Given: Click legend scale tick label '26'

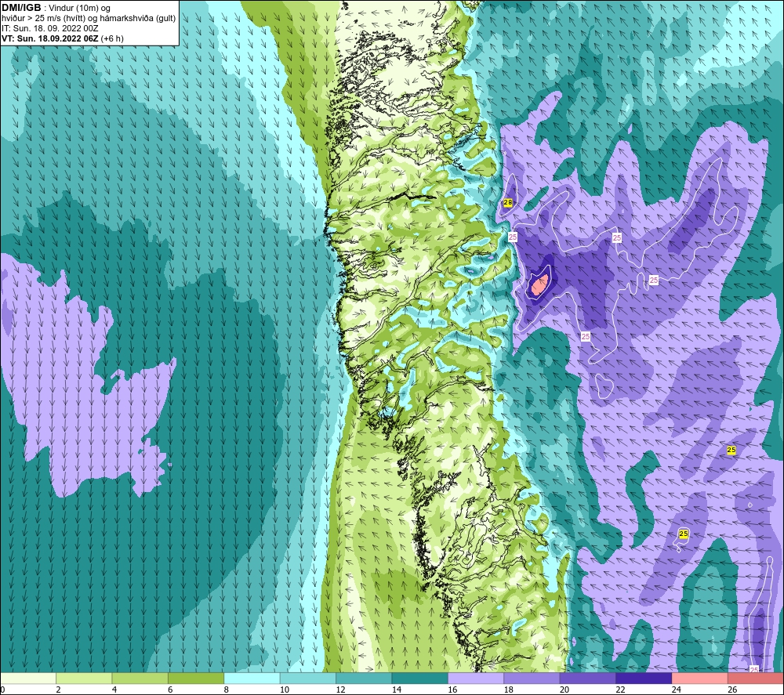Looking at the screenshot, I should coord(732,690).
